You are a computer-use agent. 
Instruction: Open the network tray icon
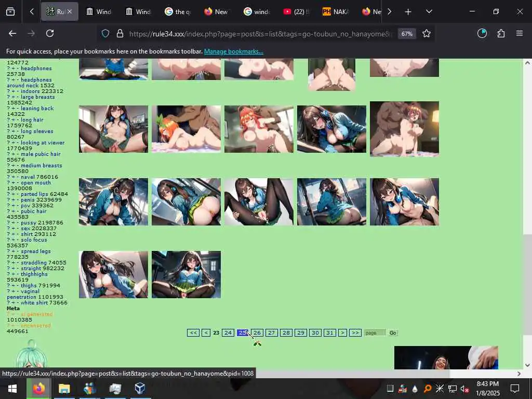coord(453,389)
